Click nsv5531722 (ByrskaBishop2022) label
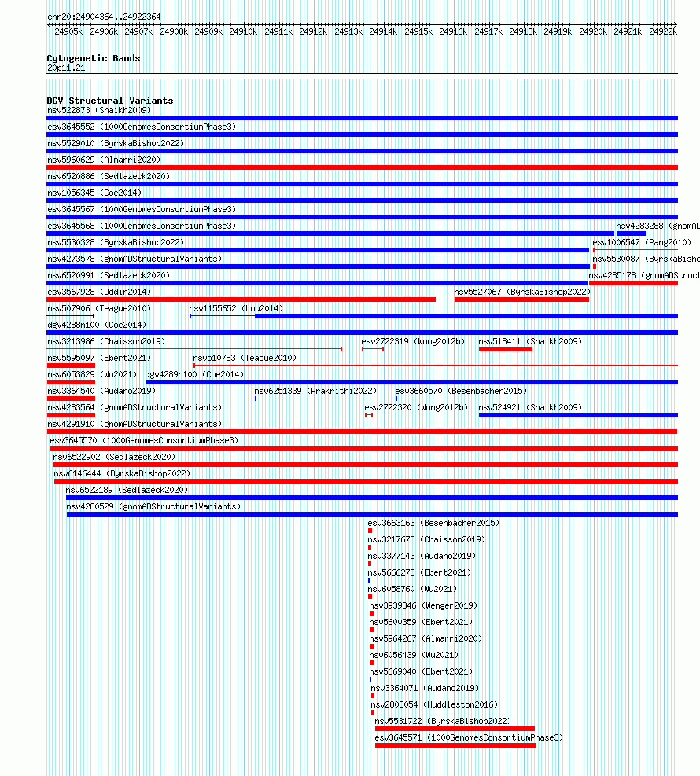Screen dimensions: 700x776 (x=443, y=721)
